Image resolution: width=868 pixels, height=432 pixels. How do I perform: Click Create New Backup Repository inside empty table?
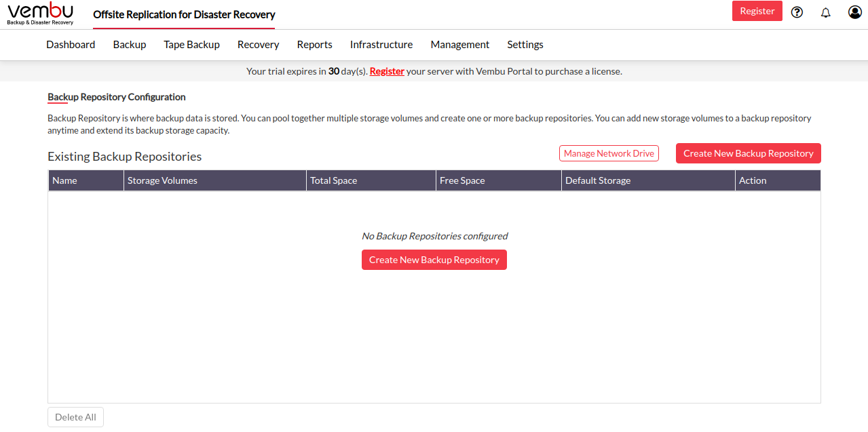(434, 260)
